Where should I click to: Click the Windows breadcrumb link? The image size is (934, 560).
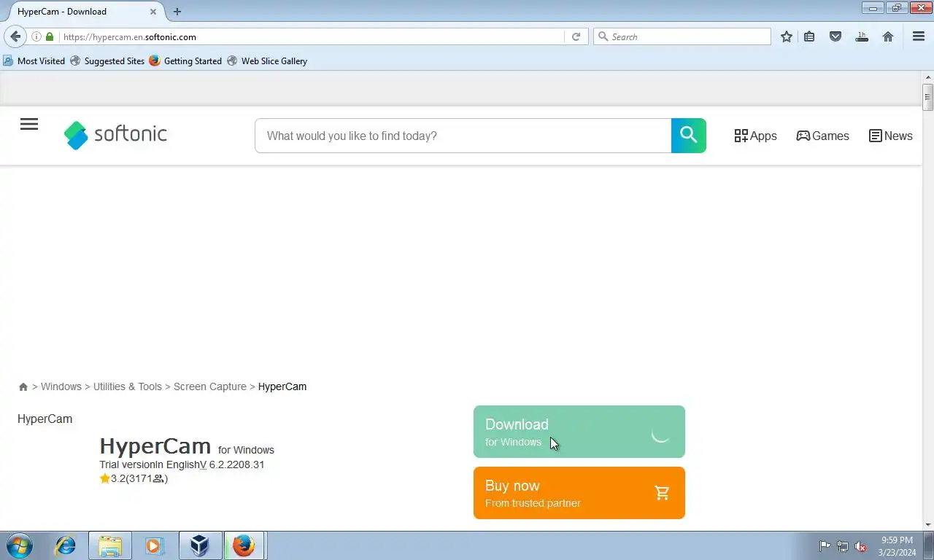click(61, 386)
